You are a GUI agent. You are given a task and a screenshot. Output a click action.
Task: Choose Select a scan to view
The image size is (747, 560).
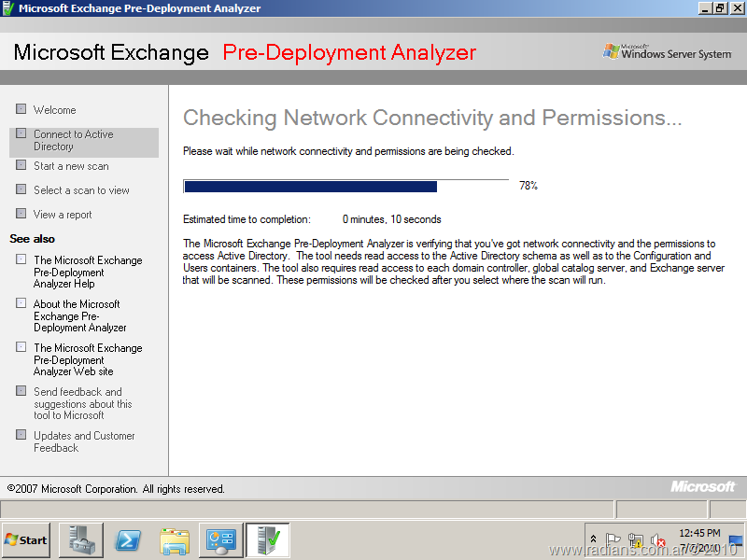click(81, 190)
